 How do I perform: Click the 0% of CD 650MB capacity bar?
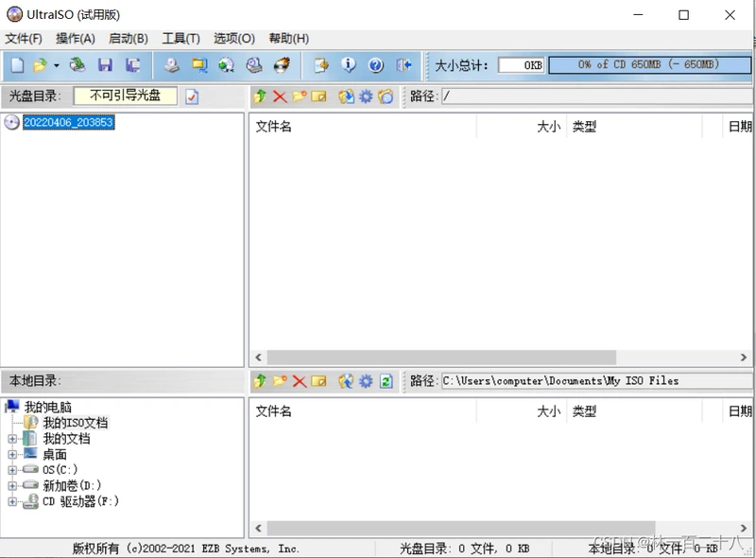pos(649,64)
